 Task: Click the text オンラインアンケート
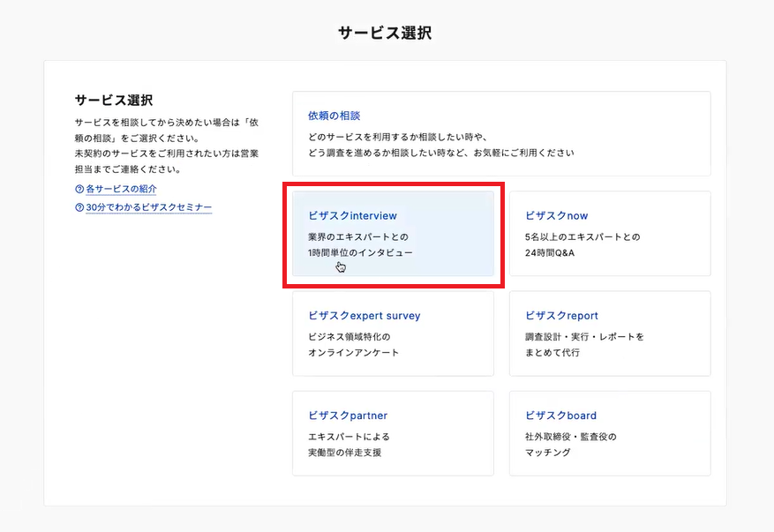(x=353, y=352)
